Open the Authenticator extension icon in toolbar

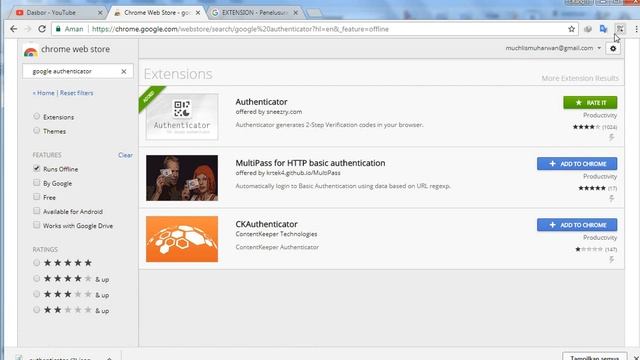click(x=620, y=29)
